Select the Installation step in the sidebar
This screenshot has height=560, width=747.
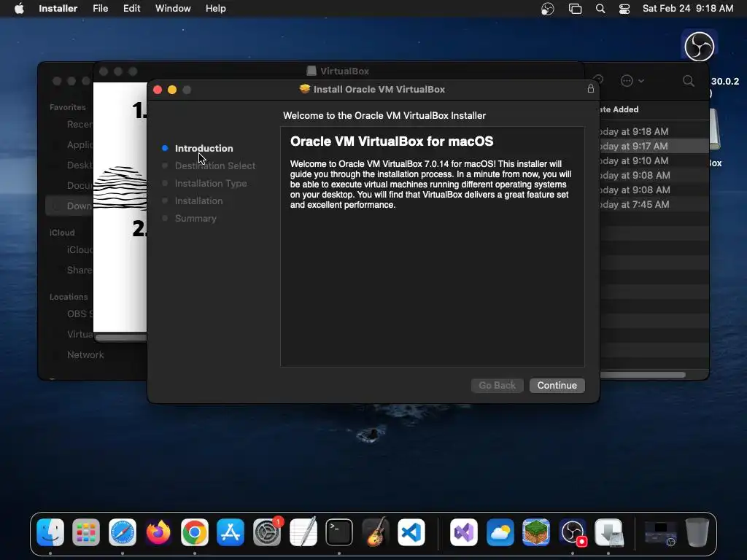198,201
